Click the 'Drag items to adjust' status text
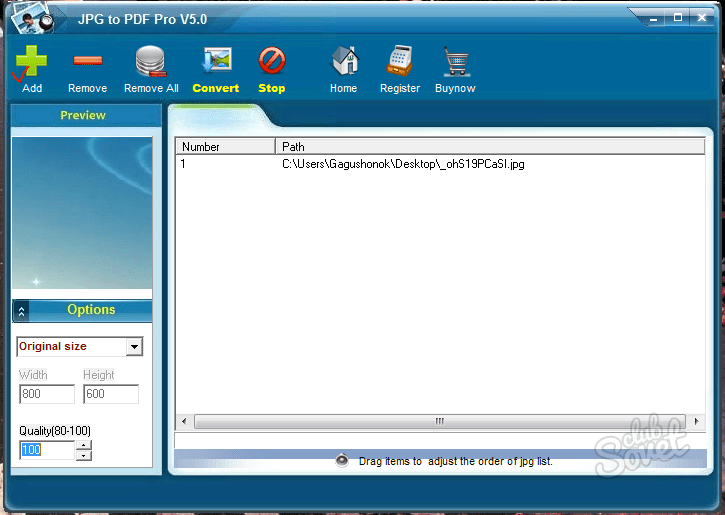This screenshot has height=515, width=725. pos(455,461)
